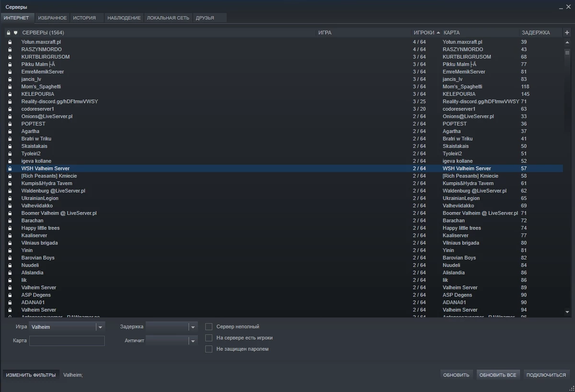Sort servers by the password lock column header

tap(9, 33)
